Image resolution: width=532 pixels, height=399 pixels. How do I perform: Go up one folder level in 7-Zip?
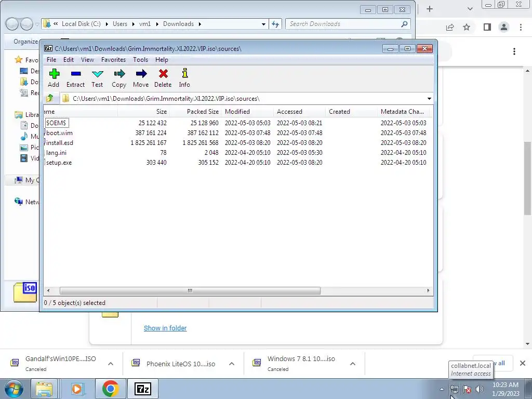[50, 98]
